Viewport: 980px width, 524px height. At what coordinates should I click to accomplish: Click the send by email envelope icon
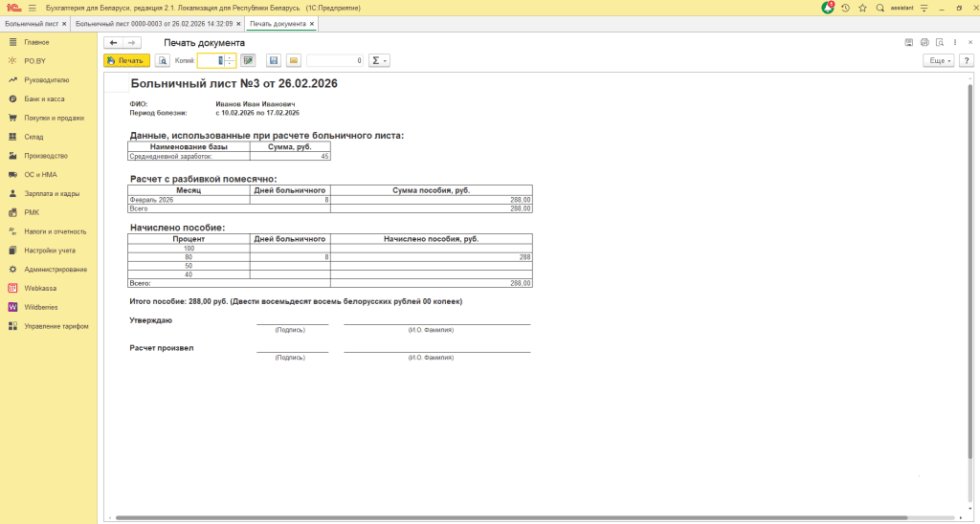click(x=294, y=60)
